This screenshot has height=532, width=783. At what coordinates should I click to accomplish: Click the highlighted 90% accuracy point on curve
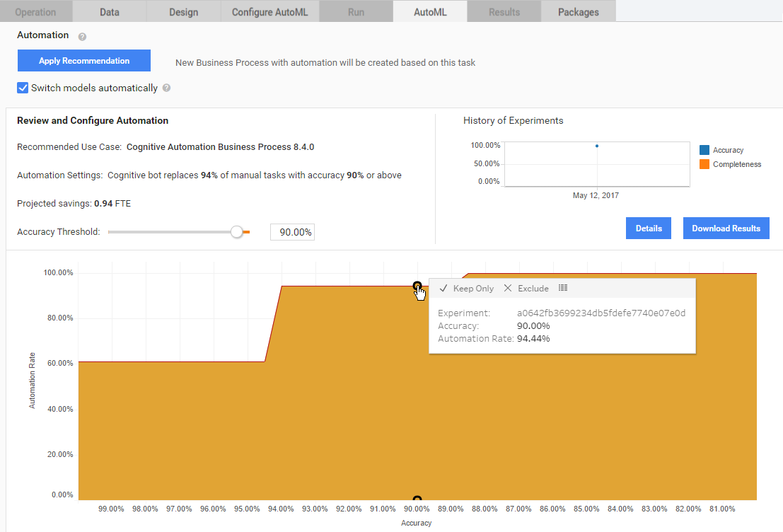pos(417,286)
